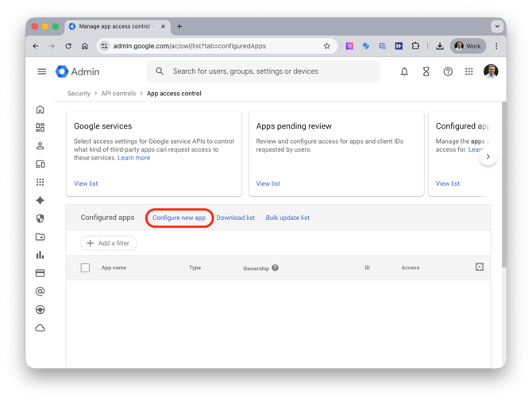Open the Google apps grid

coord(469,72)
